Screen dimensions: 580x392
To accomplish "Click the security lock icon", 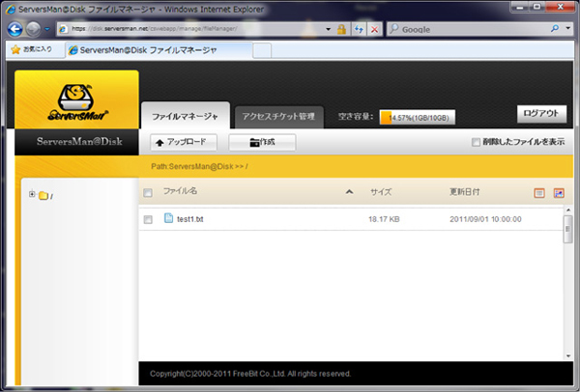I will coord(341,29).
